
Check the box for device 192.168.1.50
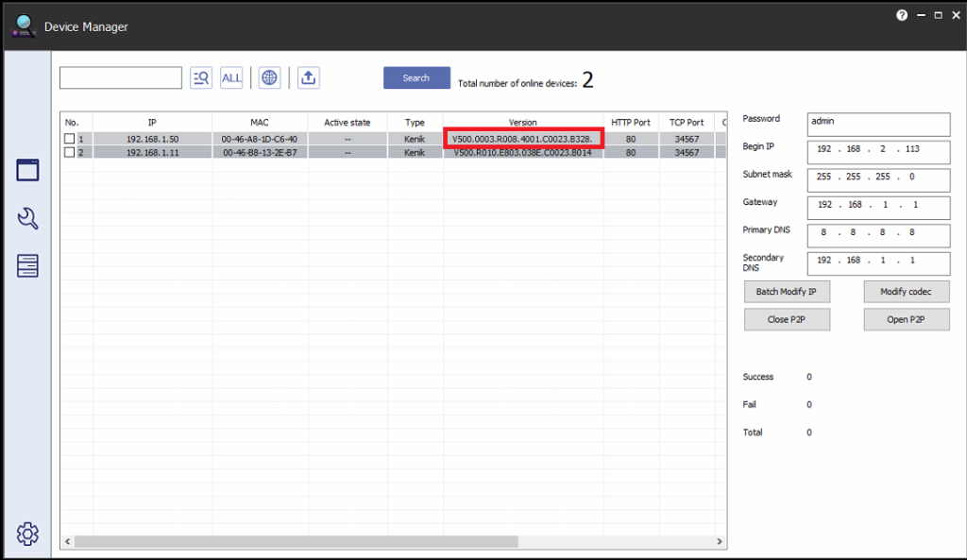coord(69,139)
